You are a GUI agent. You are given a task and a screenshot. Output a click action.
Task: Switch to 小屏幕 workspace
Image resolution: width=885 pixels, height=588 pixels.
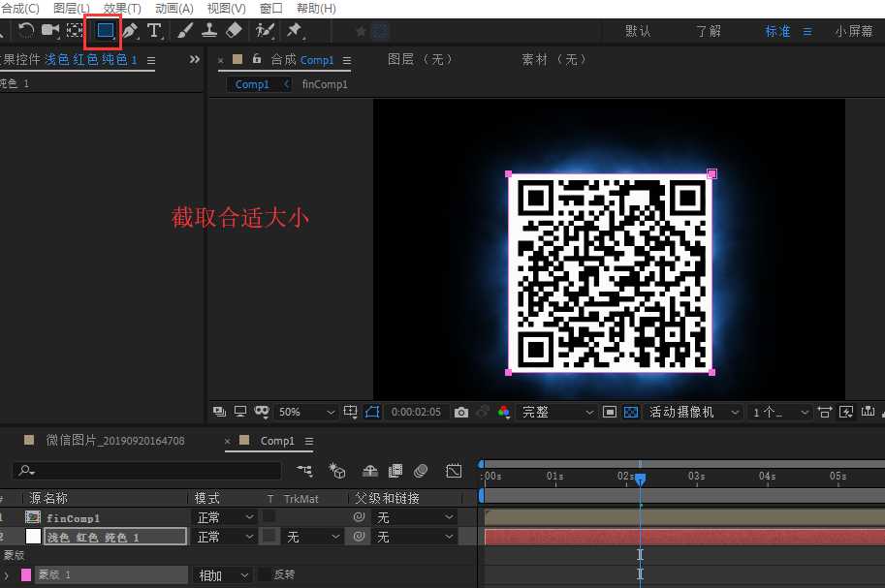(853, 31)
